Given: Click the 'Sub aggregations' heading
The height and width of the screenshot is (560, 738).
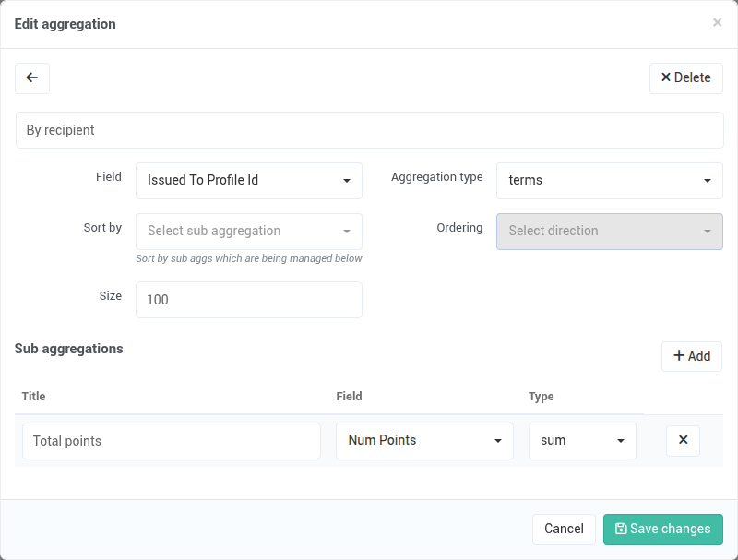Looking at the screenshot, I should [x=68, y=349].
